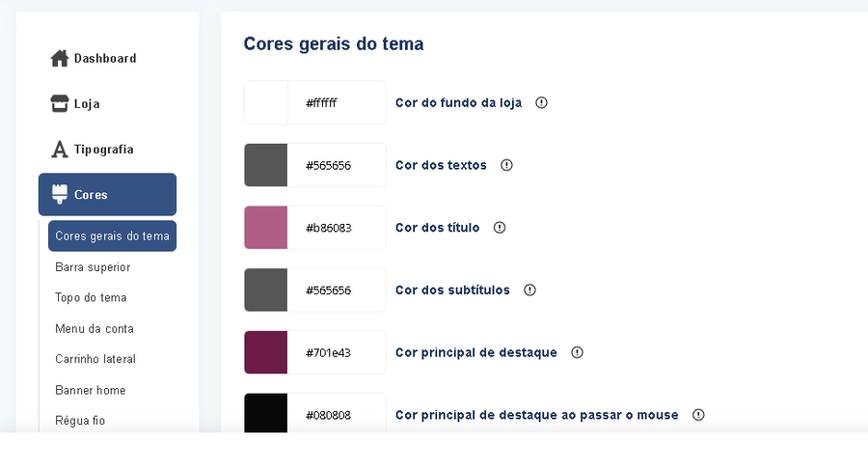Click the pink title color swatch
Image resolution: width=868 pixels, height=471 pixels.
tap(266, 228)
